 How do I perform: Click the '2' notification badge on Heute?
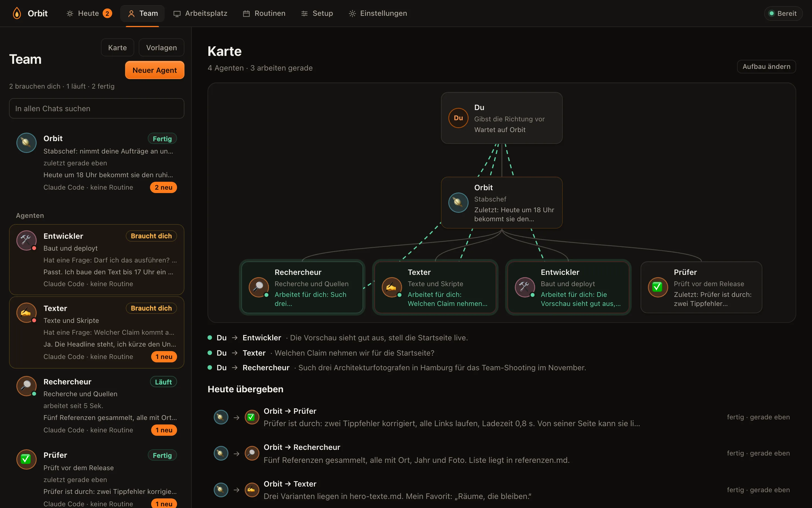coord(107,14)
